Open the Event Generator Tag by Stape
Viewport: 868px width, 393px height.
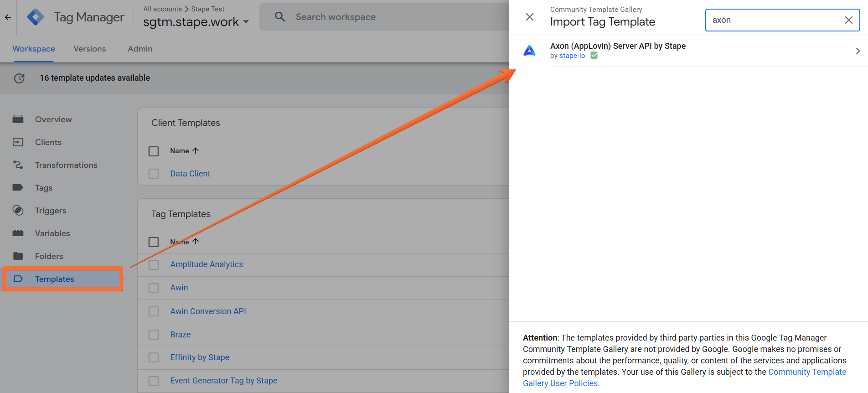pos(224,381)
